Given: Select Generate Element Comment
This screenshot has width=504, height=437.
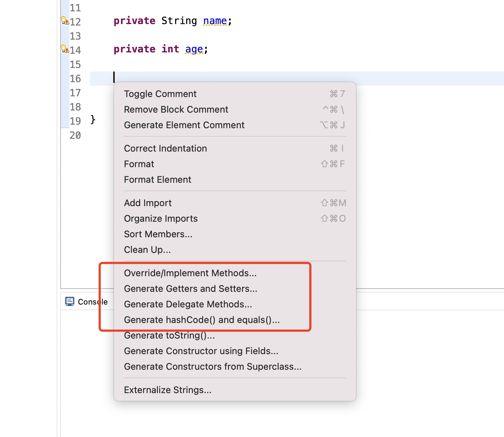Looking at the screenshot, I should point(184,125).
